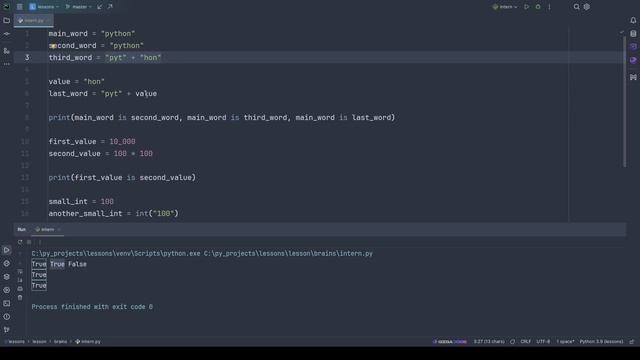Open the lessons project dropdown
The image size is (640, 360).
point(44,7)
